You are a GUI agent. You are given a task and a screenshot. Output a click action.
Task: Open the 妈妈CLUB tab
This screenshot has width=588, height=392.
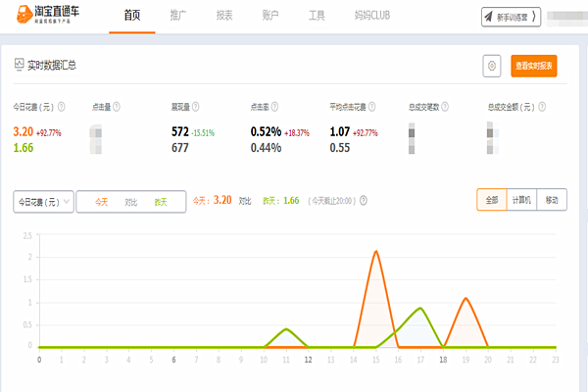point(372,16)
